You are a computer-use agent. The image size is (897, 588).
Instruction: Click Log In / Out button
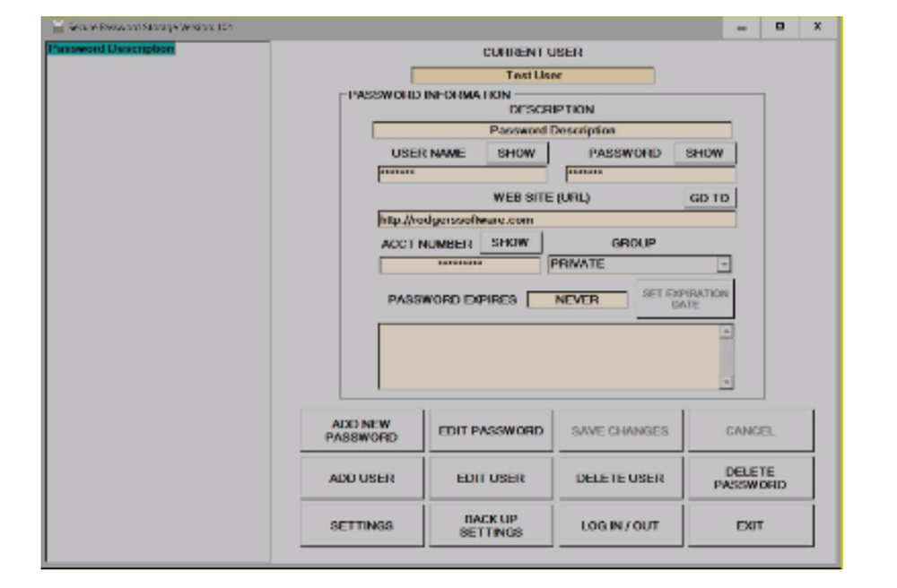click(620, 526)
